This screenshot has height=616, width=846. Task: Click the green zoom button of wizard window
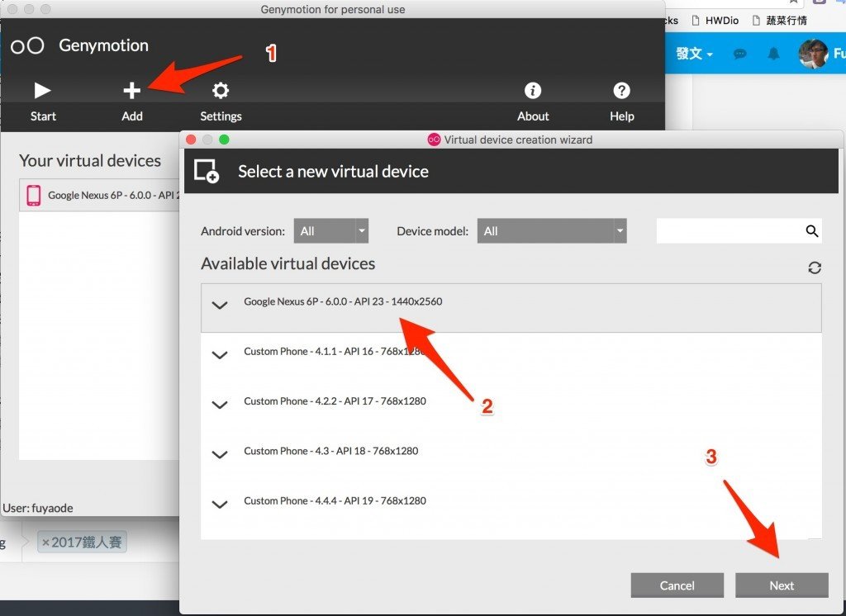[224, 140]
